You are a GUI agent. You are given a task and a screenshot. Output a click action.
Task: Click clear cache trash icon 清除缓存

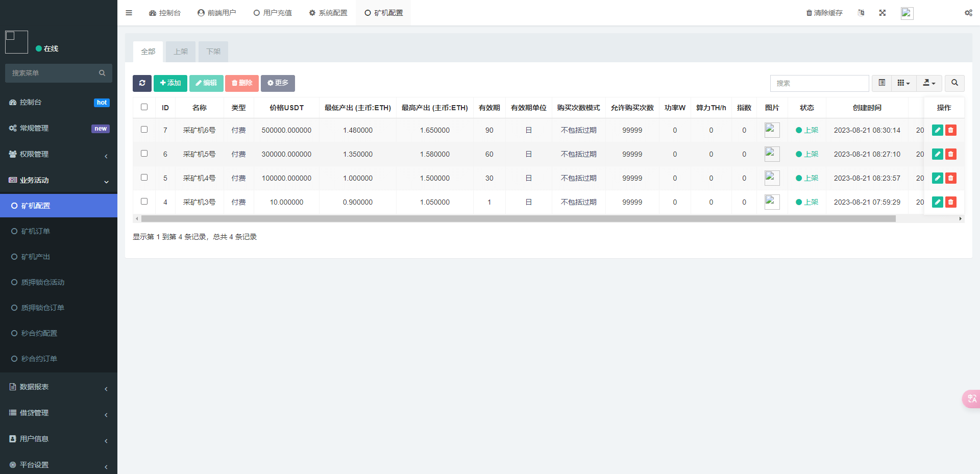(824, 13)
